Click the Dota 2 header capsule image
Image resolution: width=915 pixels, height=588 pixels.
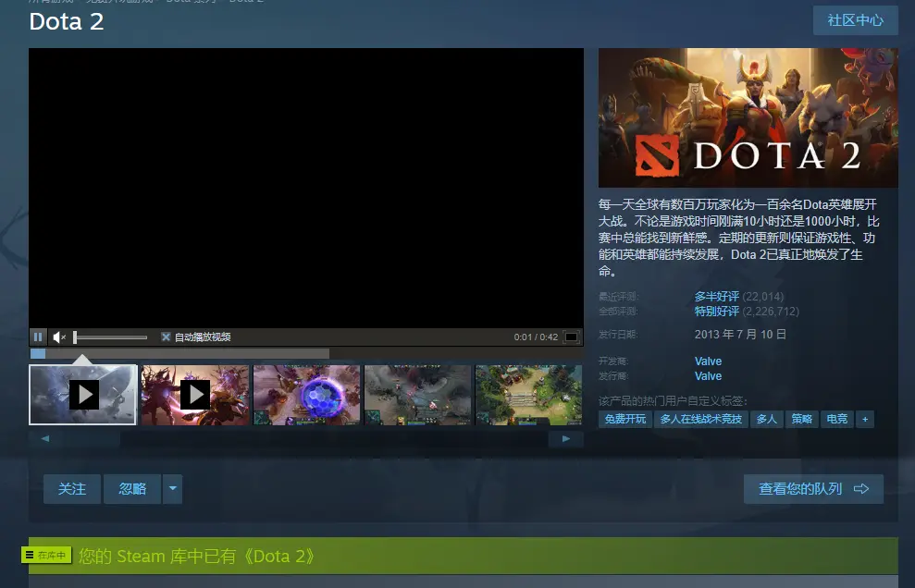[748, 117]
